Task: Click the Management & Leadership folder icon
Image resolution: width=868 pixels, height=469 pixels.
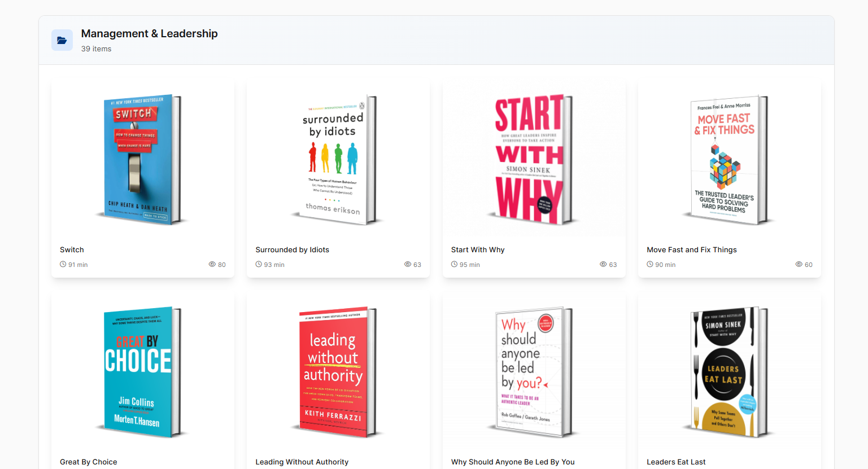Action: pyautogui.click(x=62, y=40)
